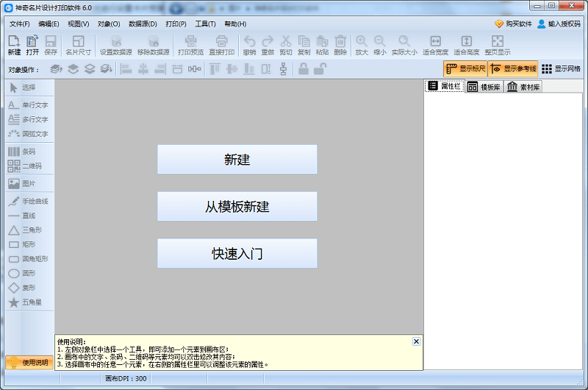Switch to the 素材库 tab
Screen dimensions: 588x390
523,87
